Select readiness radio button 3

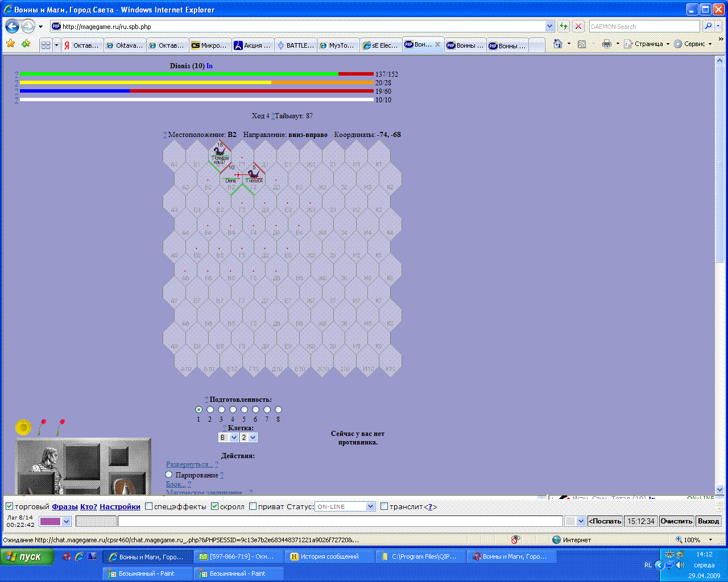click(221, 409)
